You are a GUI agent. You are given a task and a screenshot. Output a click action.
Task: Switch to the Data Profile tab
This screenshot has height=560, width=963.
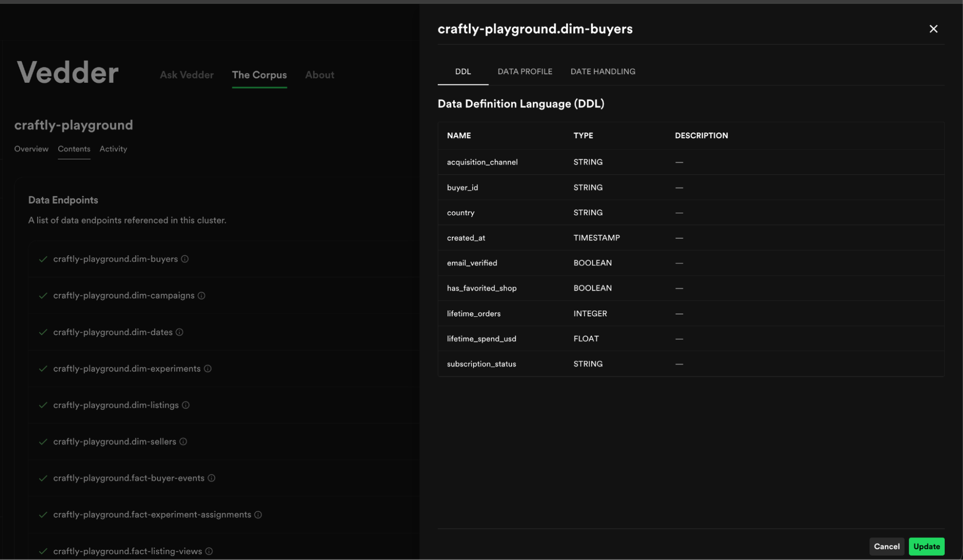(x=525, y=71)
